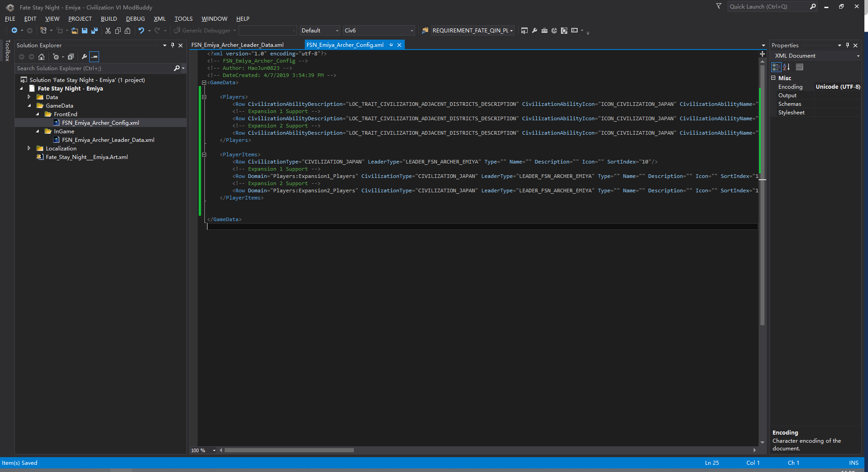Expand the Localization folder

(x=29, y=148)
